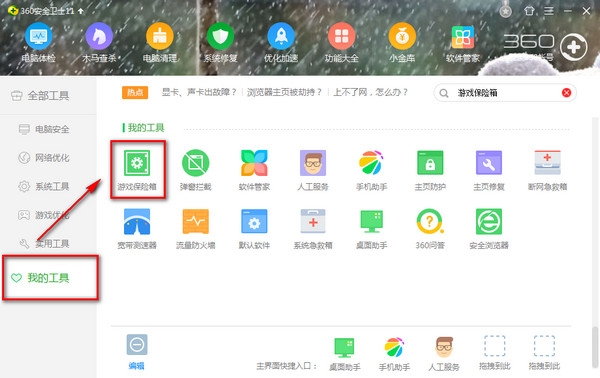Screen dimensions: 600x378
Task: Open 人工服务 shortcut in bottom bar
Action: [444, 354]
